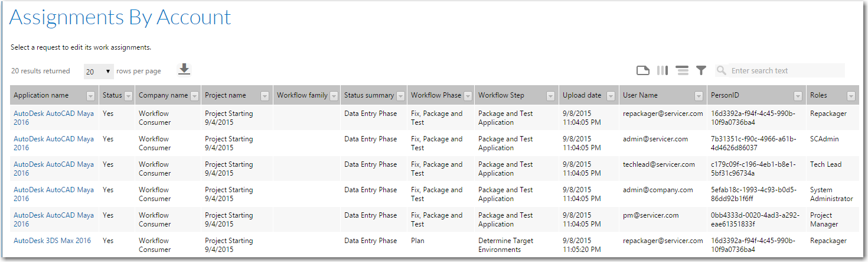
Task: Click the stacked rows grouping icon
Action: (682, 70)
